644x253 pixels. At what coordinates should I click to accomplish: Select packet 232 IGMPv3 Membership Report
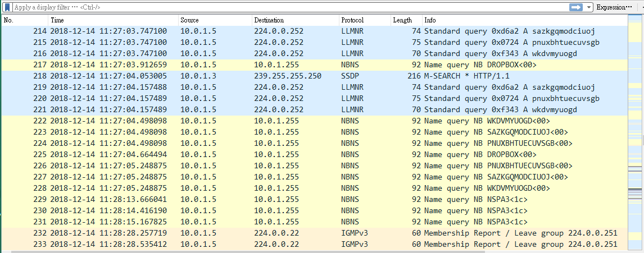(x=315, y=233)
